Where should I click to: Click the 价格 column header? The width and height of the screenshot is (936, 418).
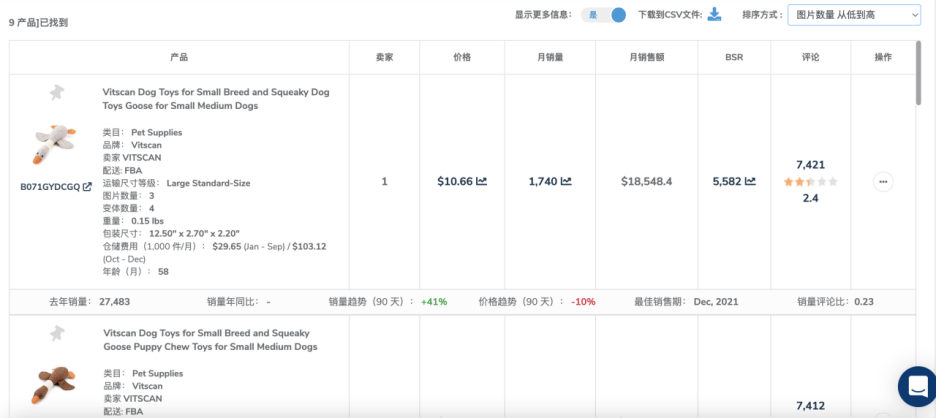[462, 58]
